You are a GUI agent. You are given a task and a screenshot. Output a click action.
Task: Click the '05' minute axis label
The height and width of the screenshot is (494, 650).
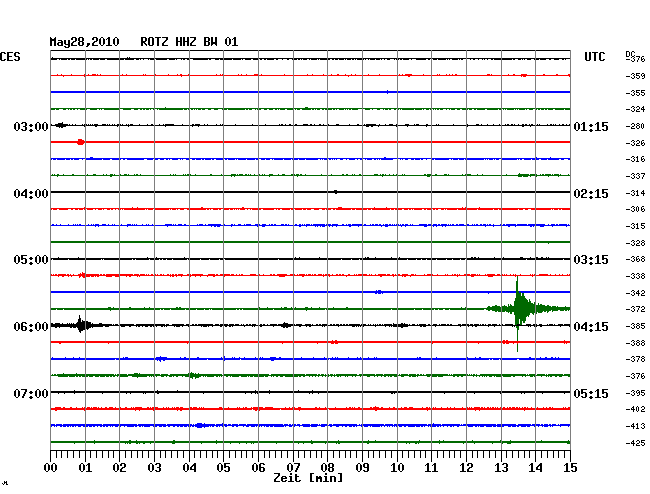pyautogui.click(x=223, y=468)
